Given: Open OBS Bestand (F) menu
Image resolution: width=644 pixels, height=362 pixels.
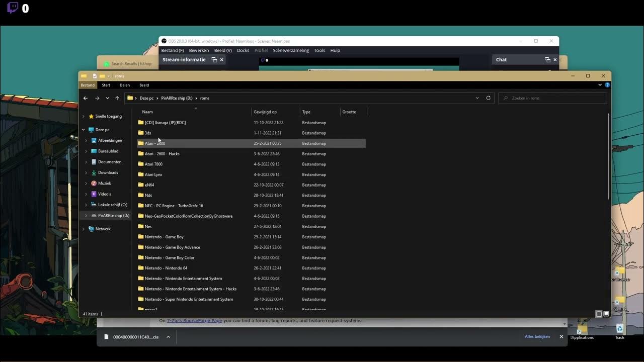Looking at the screenshot, I should pos(173,50).
